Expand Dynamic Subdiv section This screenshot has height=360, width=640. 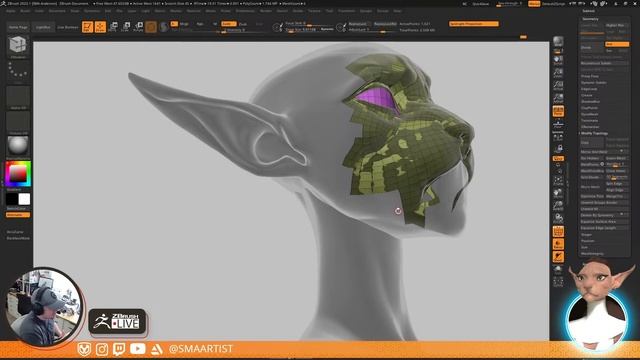[x=593, y=82]
